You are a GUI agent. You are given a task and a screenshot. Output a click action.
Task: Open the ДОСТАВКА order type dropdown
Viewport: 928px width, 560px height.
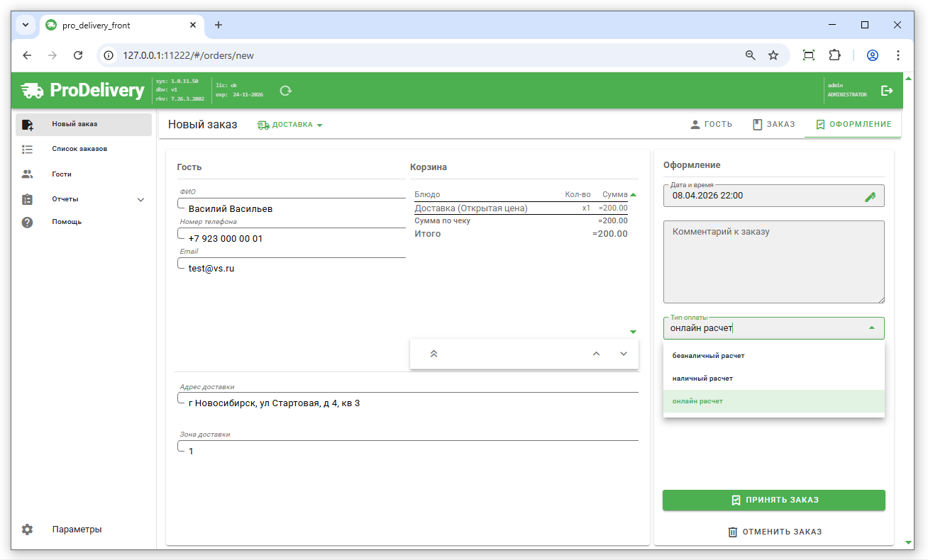coord(290,125)
